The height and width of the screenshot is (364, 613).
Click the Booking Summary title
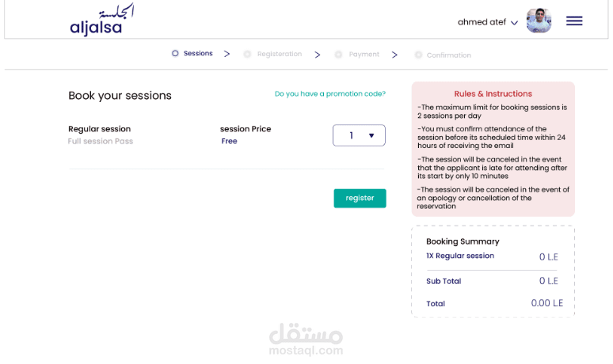click(x=463, y=241)
